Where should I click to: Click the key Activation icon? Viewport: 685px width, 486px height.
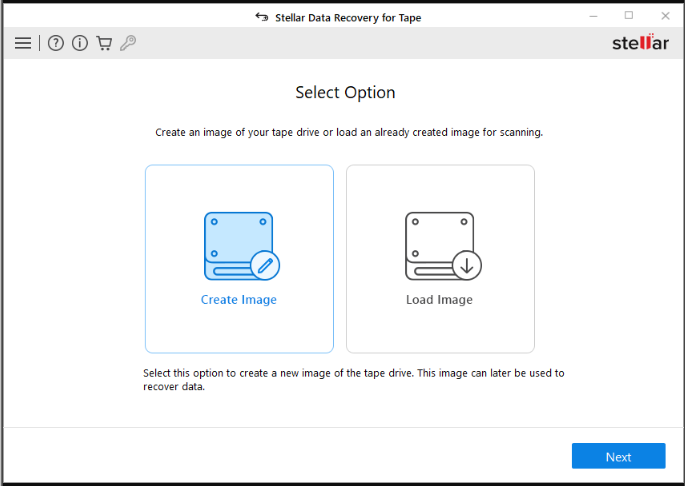point(128,43)
